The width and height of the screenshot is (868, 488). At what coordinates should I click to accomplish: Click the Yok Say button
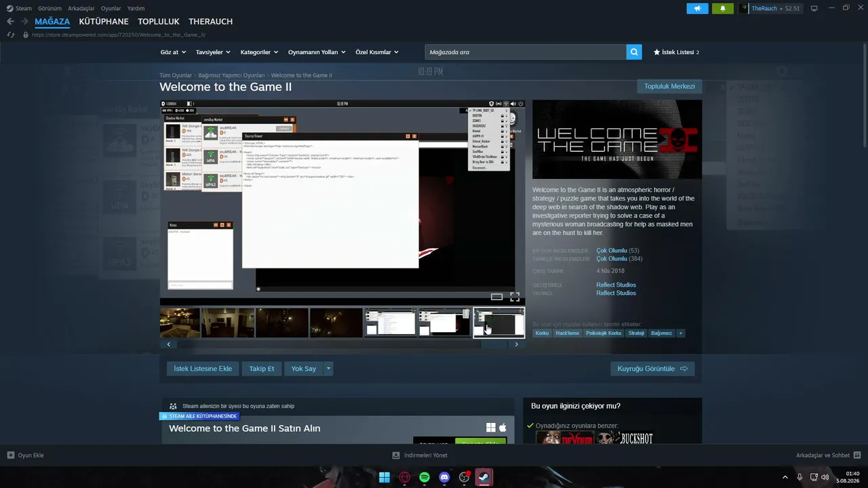(x=304, y=369)
